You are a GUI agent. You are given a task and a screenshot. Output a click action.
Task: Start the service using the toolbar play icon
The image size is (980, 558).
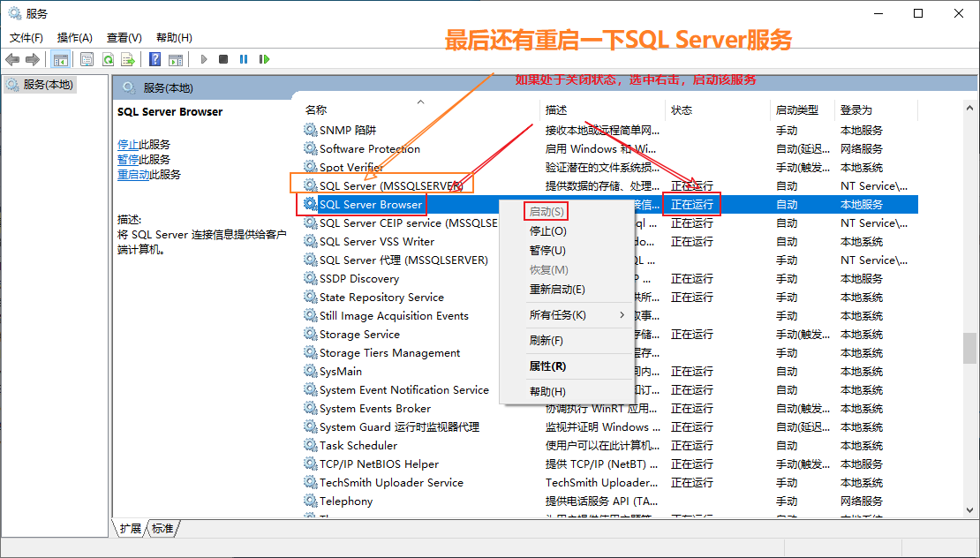tap(204, 59)
